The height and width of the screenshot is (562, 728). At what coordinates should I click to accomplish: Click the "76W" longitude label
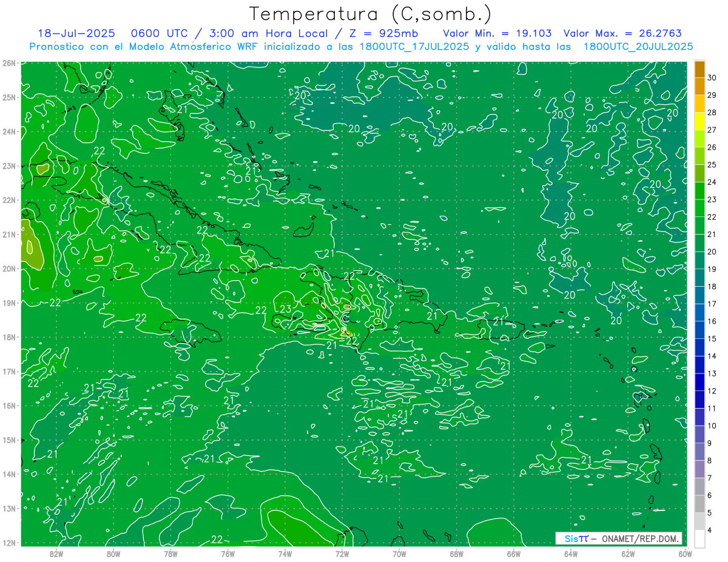[227, 554]
